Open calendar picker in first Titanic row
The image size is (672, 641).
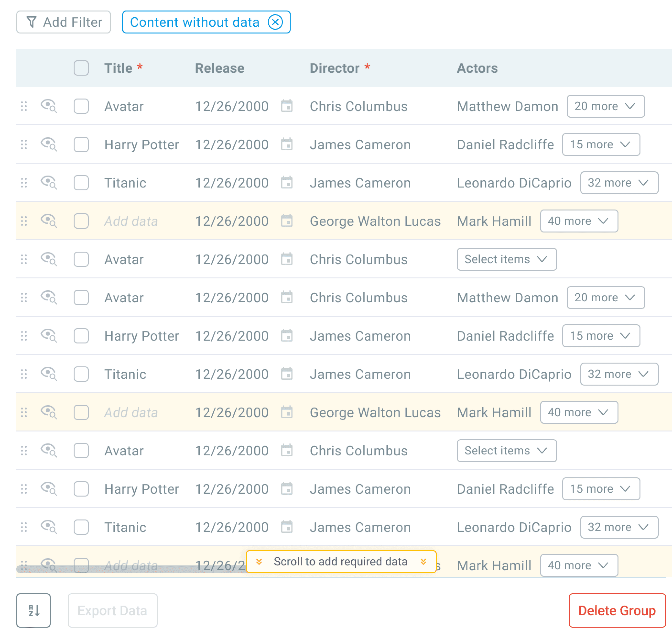click(x=287, y=183)
